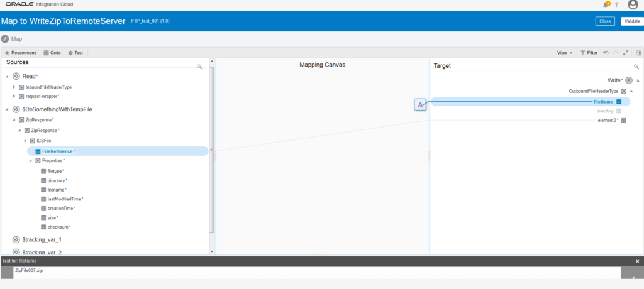Image resolution: width=644 pixels, height=289 pixels.
Task: Click the Map back arrow icon
Action: click(5, 39)
